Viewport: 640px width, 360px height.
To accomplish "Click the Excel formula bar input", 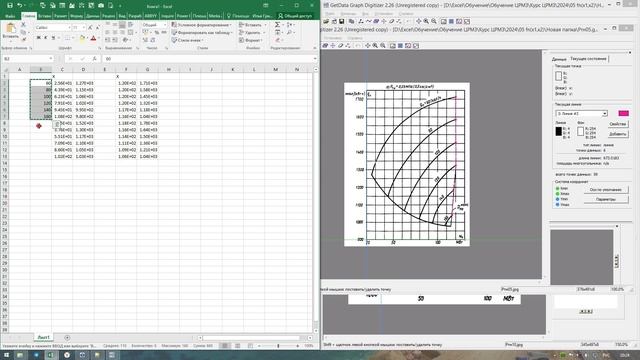I will click(x=207, y=59).
